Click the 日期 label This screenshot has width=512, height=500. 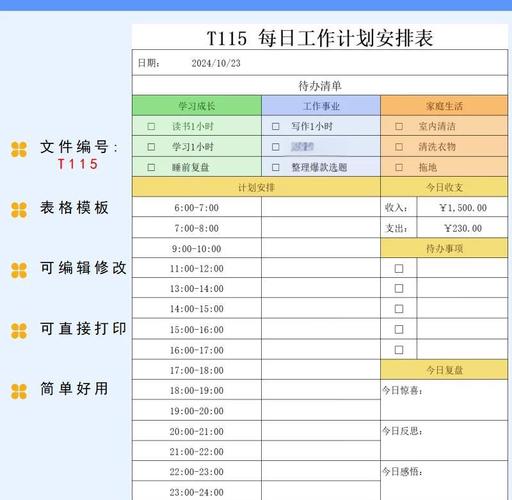(x=149, y=63)
